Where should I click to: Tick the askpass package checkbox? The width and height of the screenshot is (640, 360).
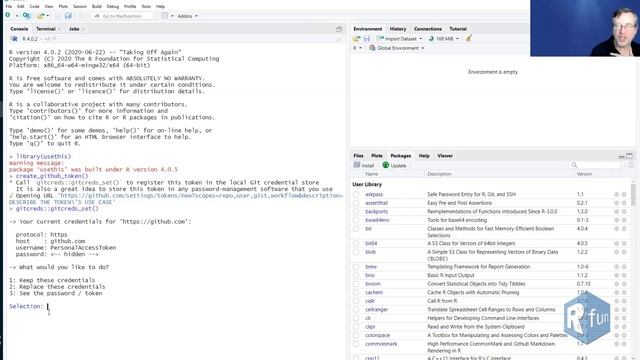(356, 194)
